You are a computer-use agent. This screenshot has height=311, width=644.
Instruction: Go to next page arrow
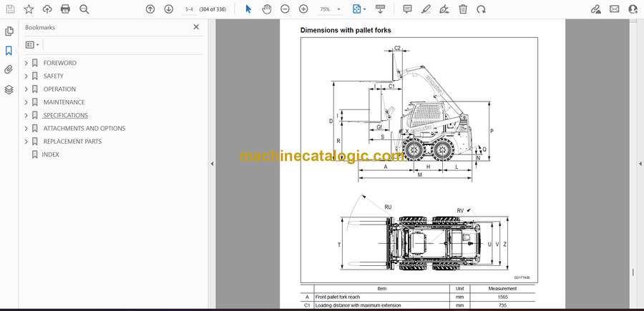168,9
